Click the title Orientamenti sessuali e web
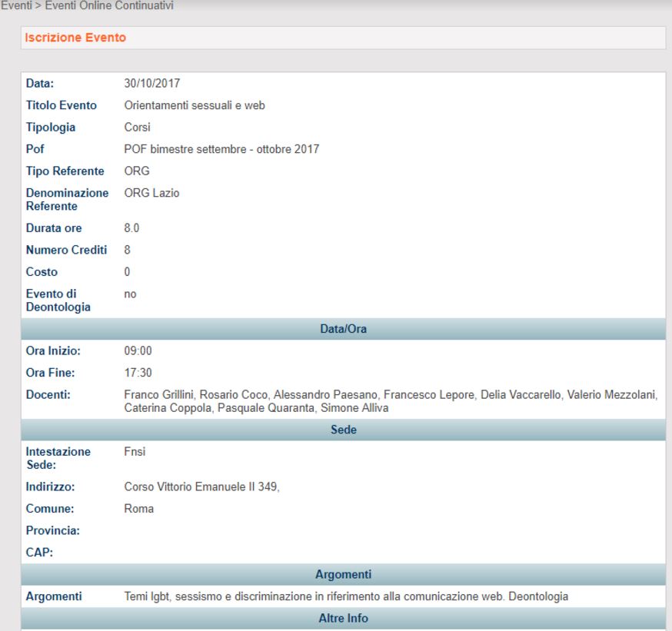672x631 pixels. point(195,105)
